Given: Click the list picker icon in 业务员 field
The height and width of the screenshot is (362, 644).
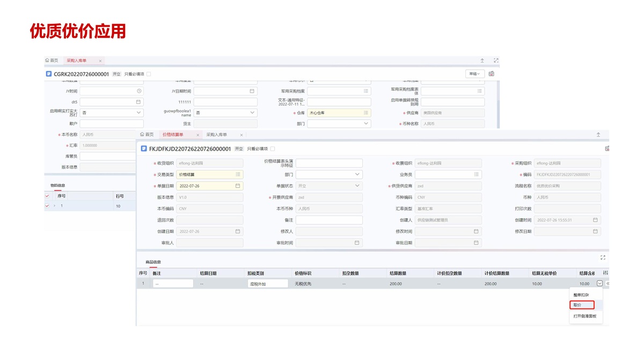Looking at the screenshot, I should [x=476, y=174].
